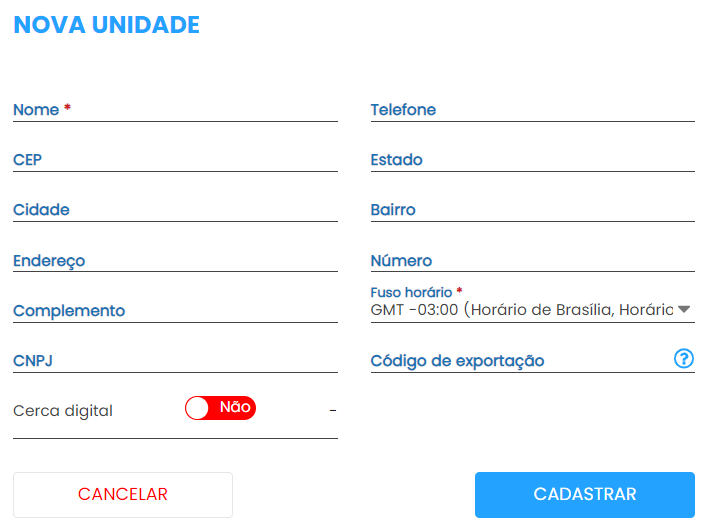Click the Fuso horário dropdown arrow
705x524 pixels.
684,310
